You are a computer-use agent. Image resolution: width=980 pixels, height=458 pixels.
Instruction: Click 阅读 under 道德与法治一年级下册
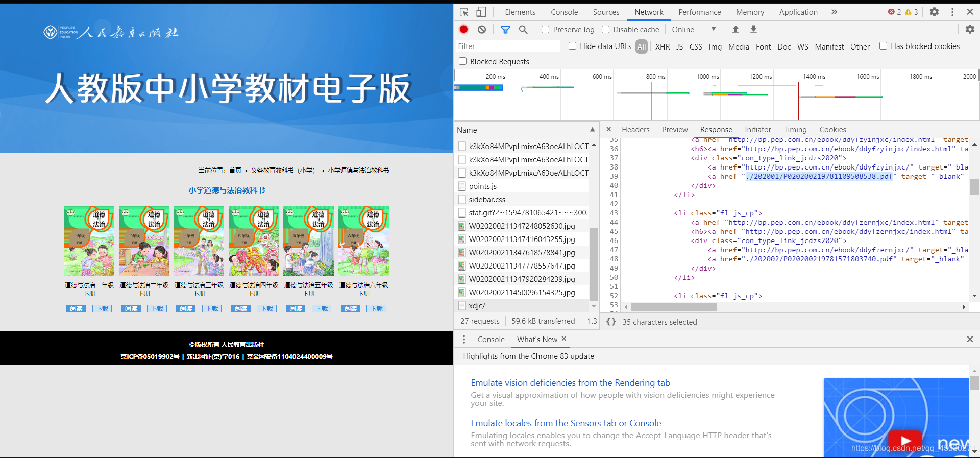pyautogui.click(x=76, y=308)
